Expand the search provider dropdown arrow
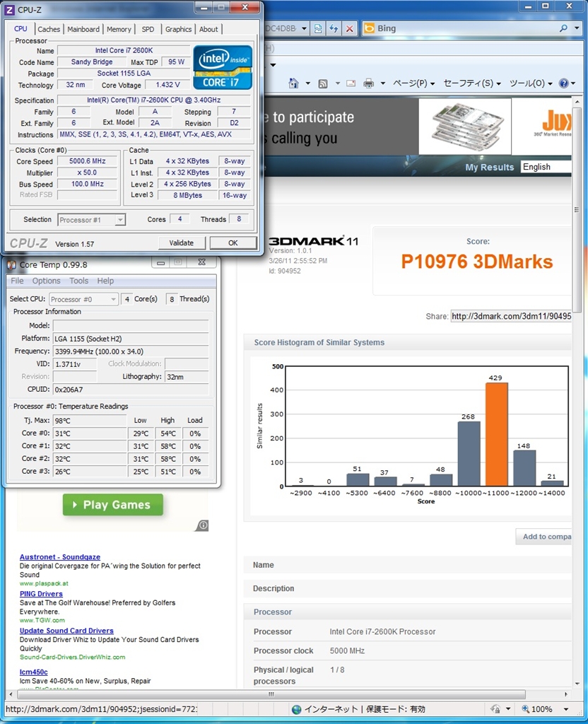The width and height of the screenshot is (588, 724). point(577,28)
